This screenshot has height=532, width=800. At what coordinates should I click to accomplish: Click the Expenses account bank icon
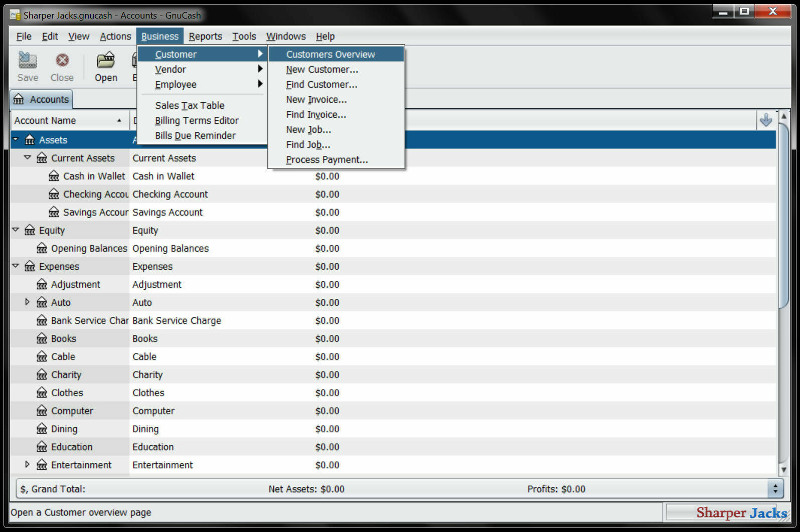tap(30, 266)
